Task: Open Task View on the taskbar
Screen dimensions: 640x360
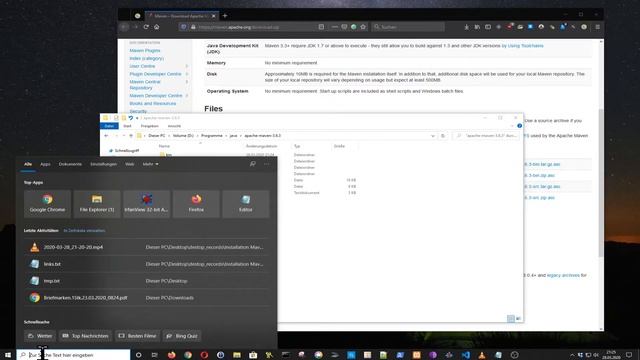Action: [x=154, y=355]
